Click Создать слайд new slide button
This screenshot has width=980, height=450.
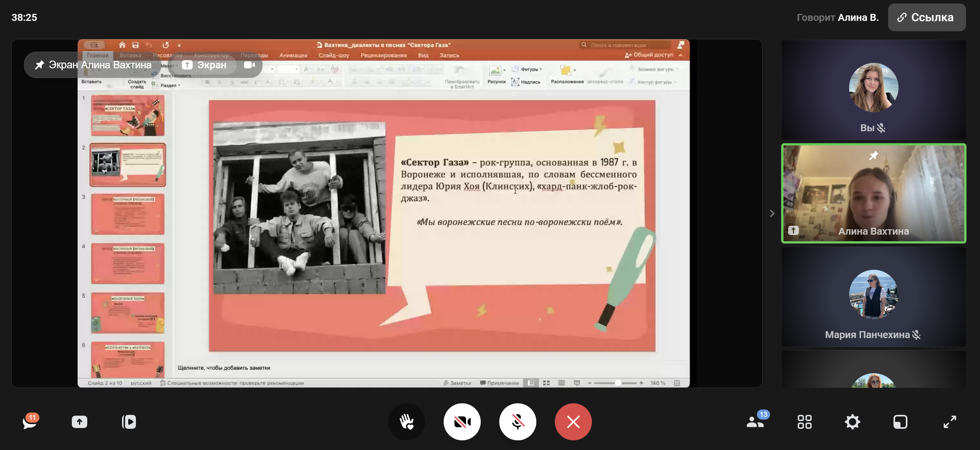pos(137,77)
